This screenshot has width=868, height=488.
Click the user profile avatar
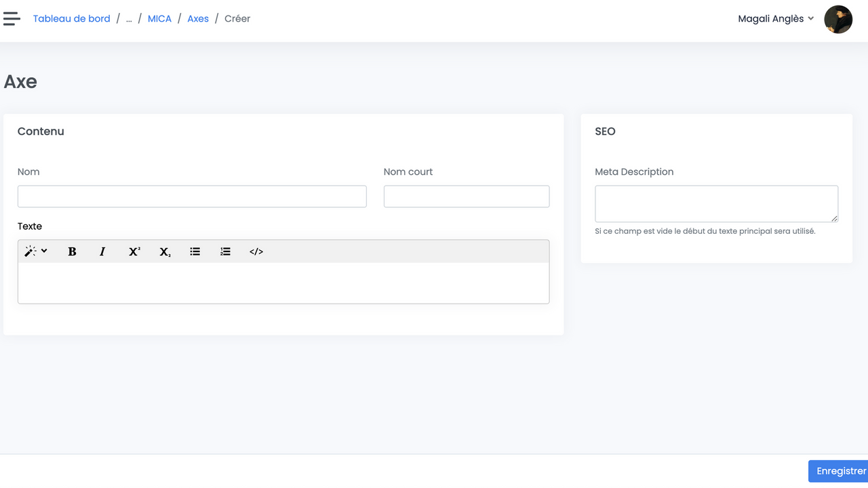coord(838,20)
